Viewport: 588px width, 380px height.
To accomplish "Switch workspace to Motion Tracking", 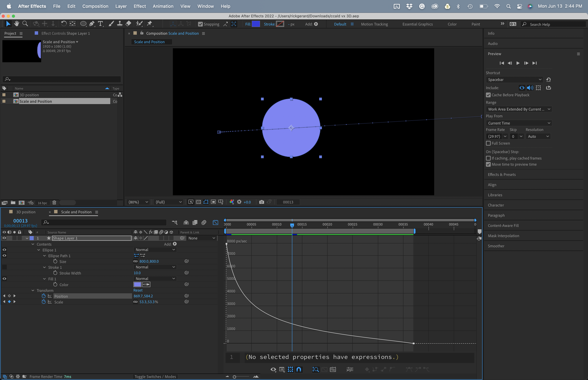I will click(374, 24).
